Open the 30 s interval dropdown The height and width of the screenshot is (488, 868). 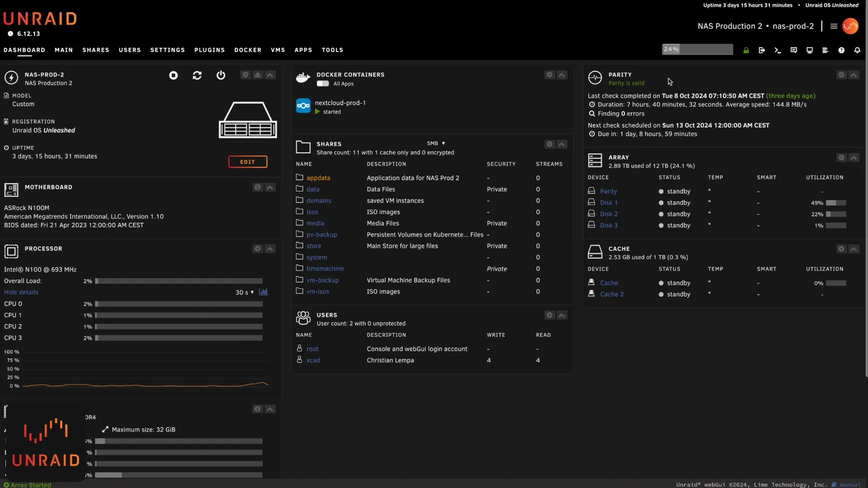tap(245, 292)
